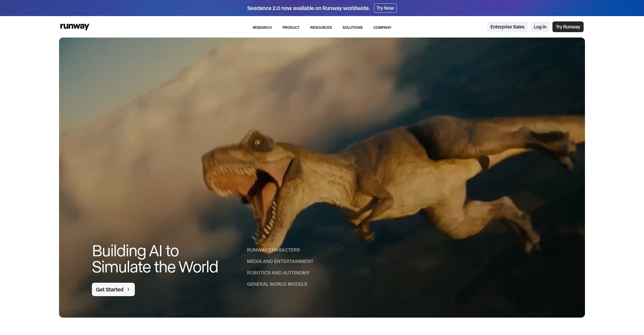Choose General World Models
This screenshot has width=644, height=335.
[x=277, y=284]
